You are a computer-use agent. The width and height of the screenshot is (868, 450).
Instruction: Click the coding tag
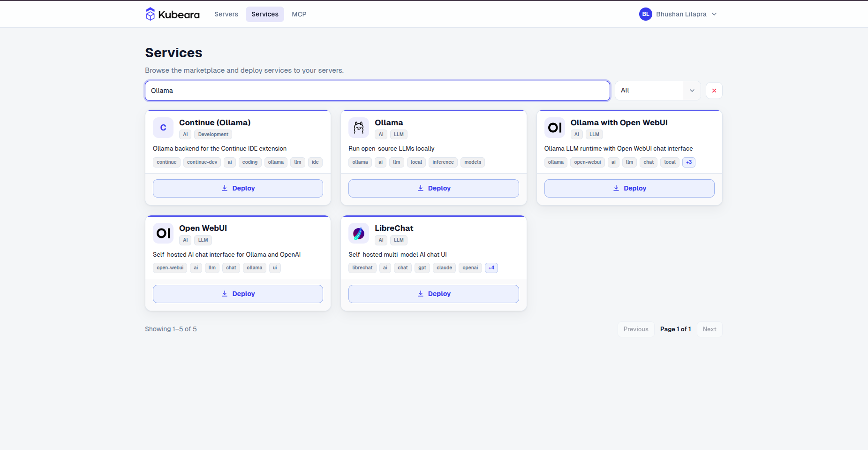pyautogui.click(x=250, y=162)
